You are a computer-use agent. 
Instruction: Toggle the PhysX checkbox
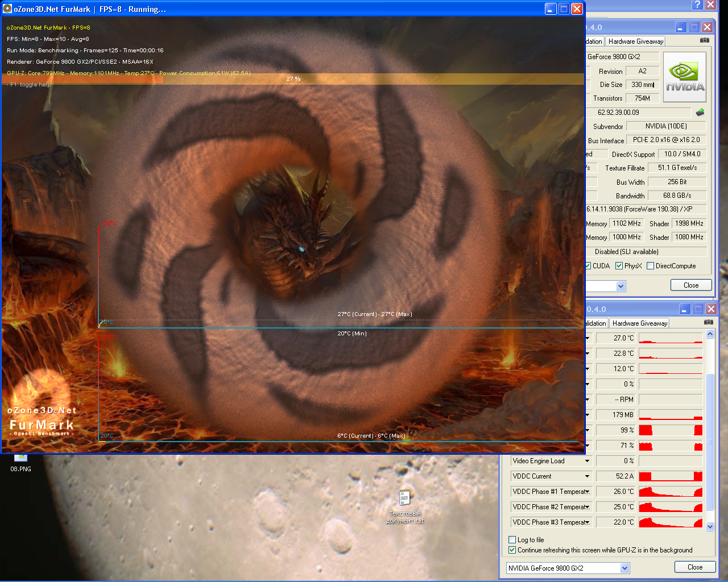(619, 266)
